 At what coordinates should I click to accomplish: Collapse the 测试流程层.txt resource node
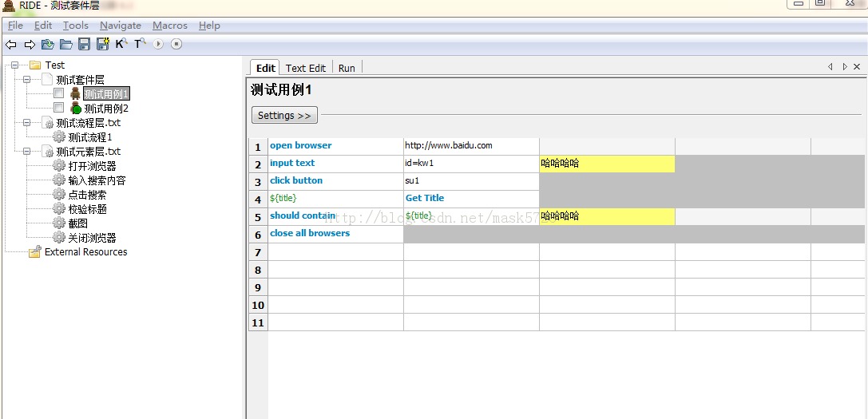26,122
